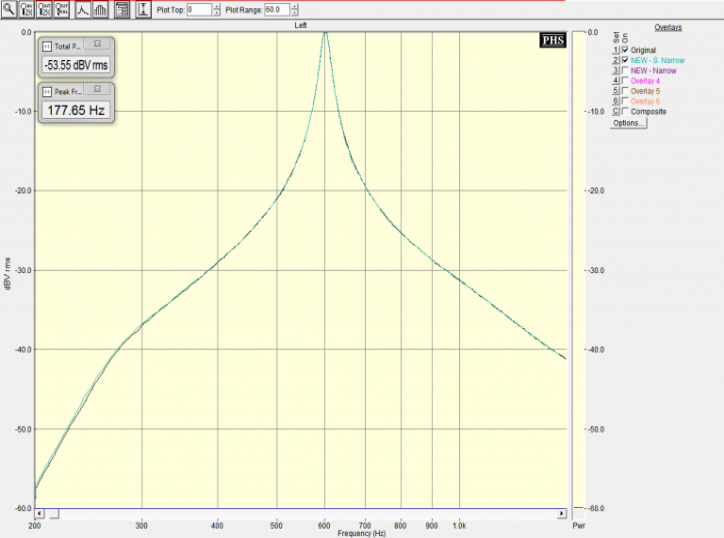Click the Zoom In 2X toolbar icon
Screen dimensions: 724x538
pos(27,10)
